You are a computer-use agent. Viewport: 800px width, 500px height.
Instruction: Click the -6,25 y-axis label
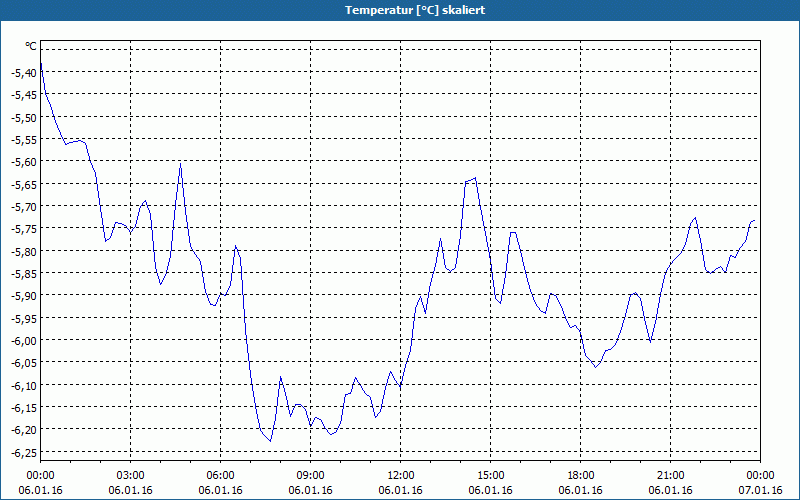click(23, 452)
